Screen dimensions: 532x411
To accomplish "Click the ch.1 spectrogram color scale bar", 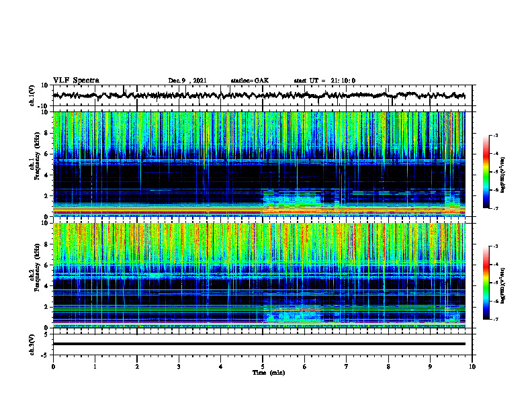I will click(x=486, y=172).
